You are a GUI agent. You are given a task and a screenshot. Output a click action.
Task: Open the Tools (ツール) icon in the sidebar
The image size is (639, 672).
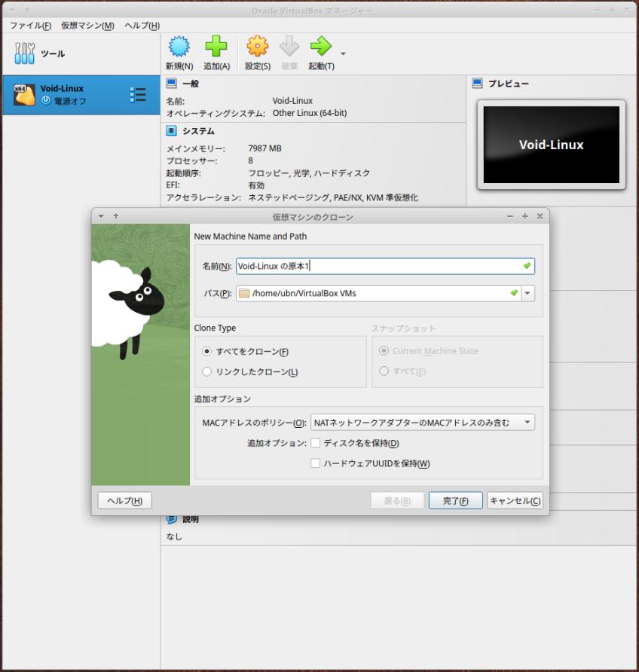tap(24, 53)
